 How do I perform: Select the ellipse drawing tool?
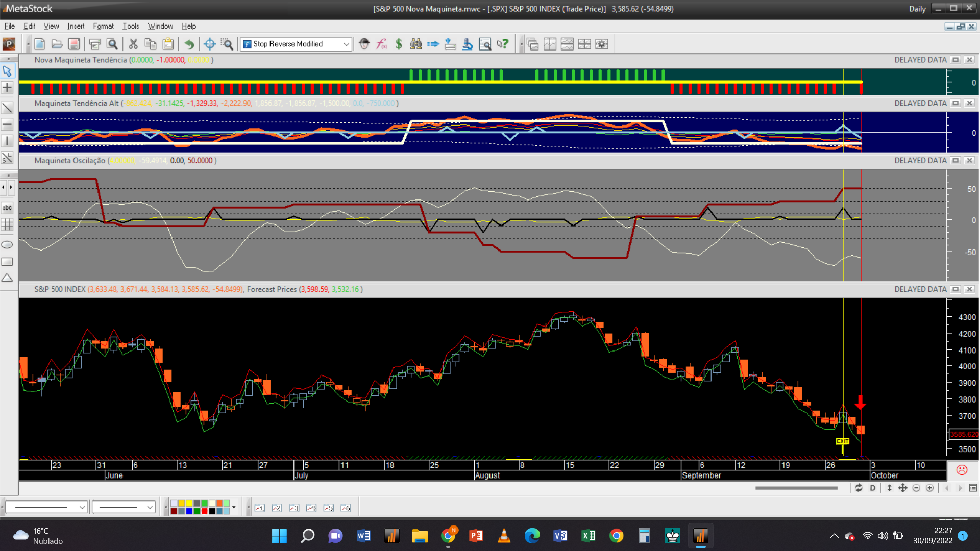7,245
